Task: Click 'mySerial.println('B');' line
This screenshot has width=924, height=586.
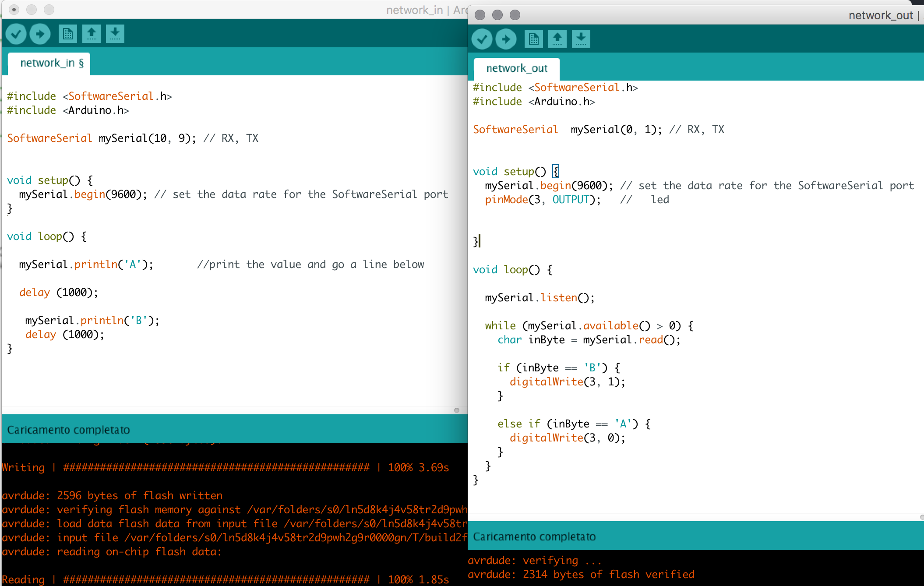Action: [x=92, y=321]
